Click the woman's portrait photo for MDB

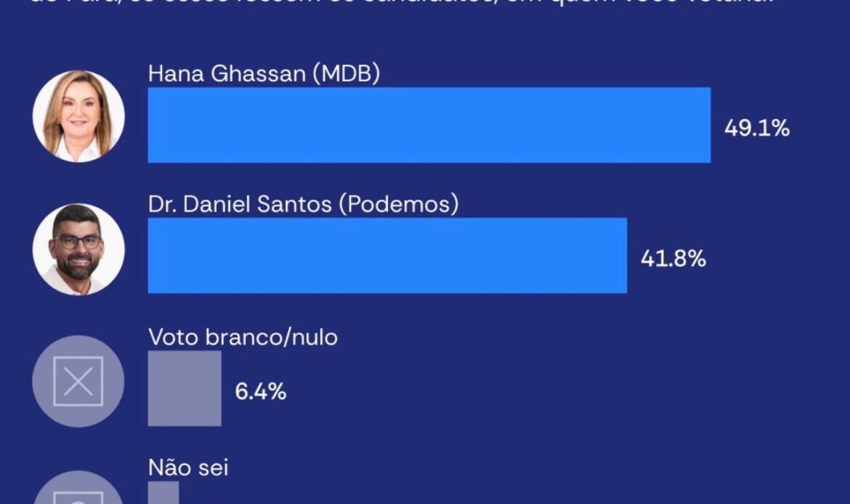coord(78,116)
